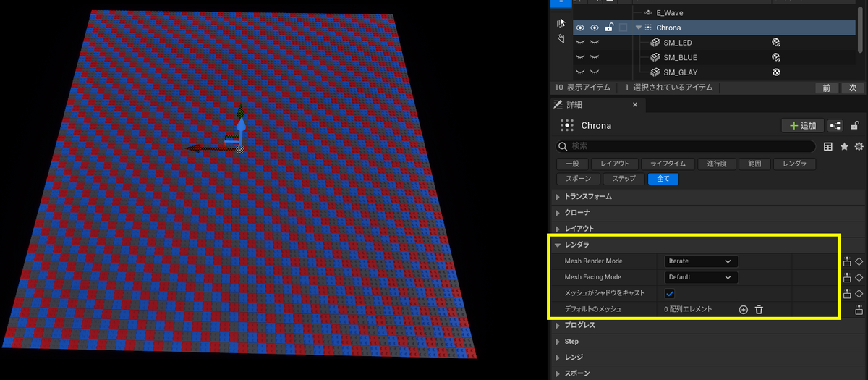
Task: Click the Chrona dotted icon in details header
Action: [x=567, y=125]
